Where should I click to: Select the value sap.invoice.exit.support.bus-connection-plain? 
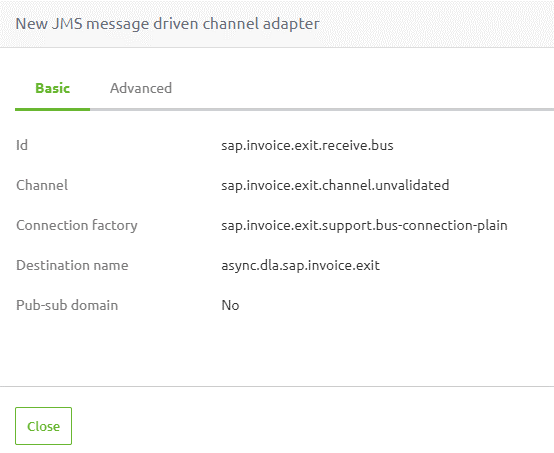point(364,225)
